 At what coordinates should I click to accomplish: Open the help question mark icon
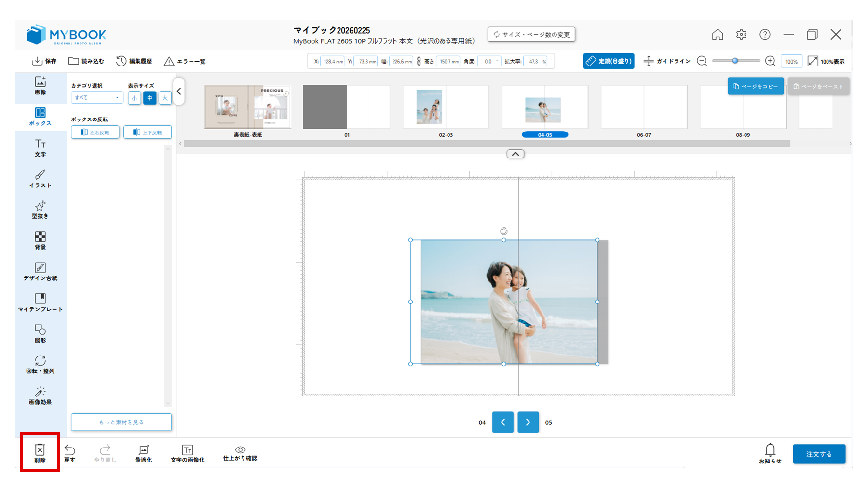tap(765, 35)
